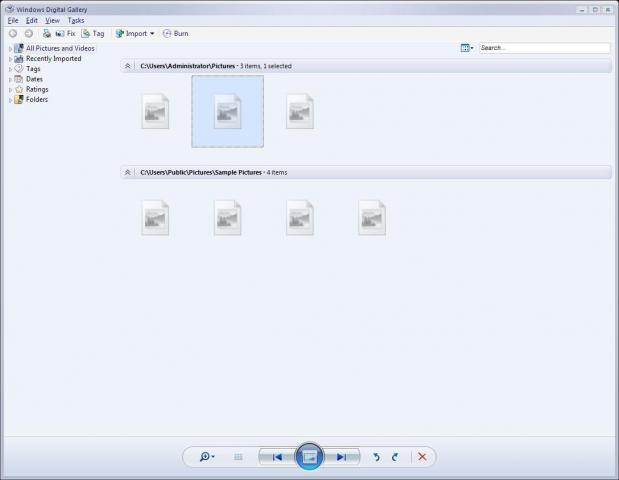The height and width of the screenshot is (480, 619).
Task: Click the Windows Digital Gallery title icon
Action: coord(10,9)
